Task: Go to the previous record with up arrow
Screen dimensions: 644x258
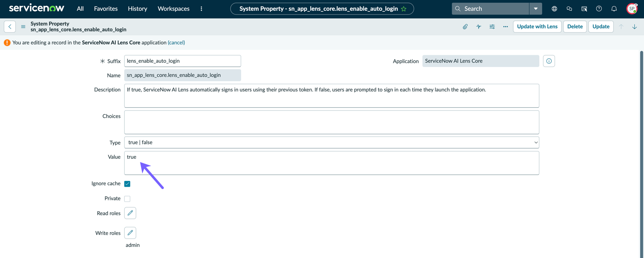Action: coord(621,27)
